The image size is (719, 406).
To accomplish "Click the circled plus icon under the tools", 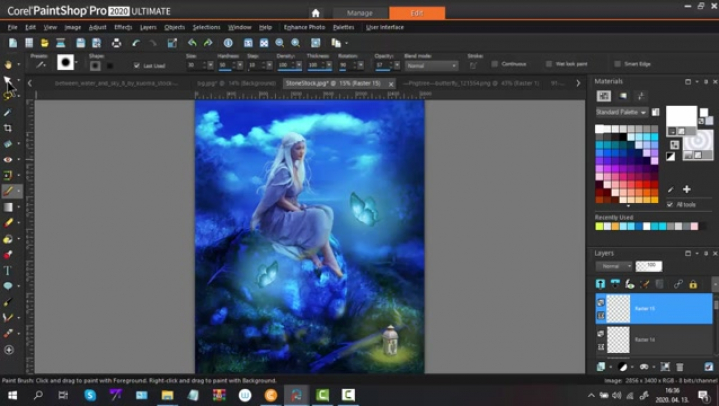I will (9, 350).
